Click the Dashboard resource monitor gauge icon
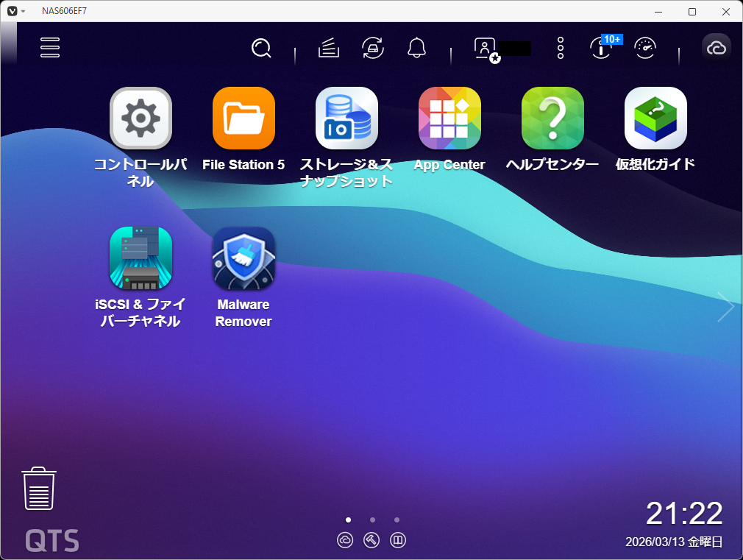This screenshot has height=560, width=743. 645,48
